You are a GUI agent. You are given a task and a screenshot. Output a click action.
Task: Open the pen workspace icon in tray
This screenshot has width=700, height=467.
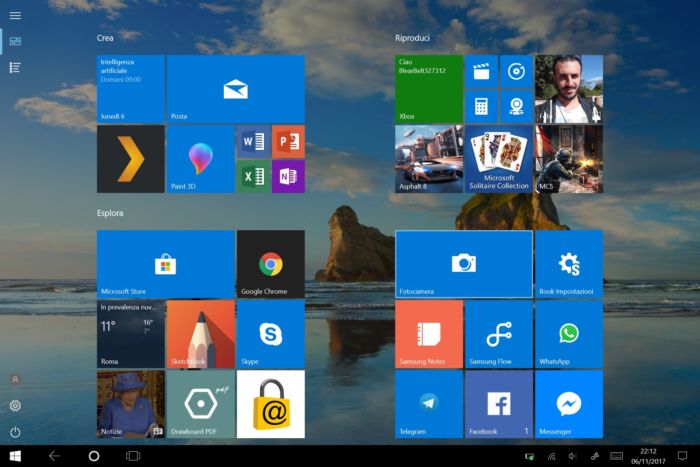click(594, 456)
